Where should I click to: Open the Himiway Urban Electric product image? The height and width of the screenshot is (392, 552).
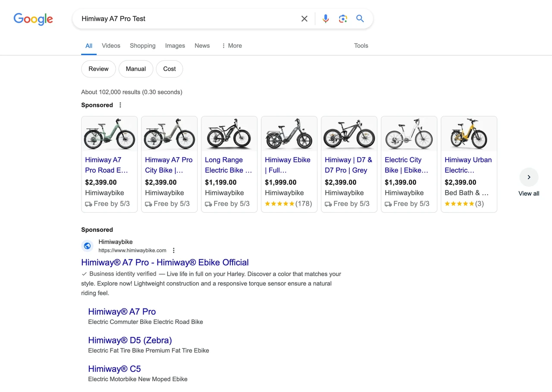click(x=469, y=134)
